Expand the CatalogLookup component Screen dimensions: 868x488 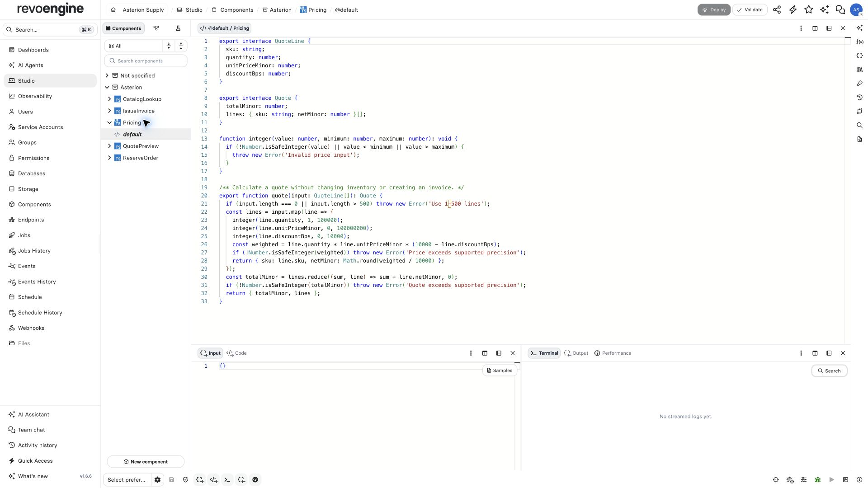pos(109,99)
